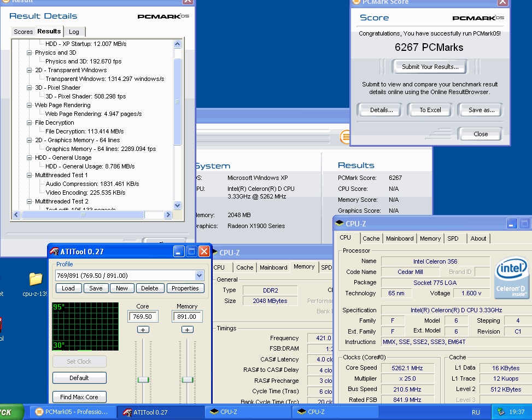Switch to the Log tab in Result Details
Viewport: 532px width, 420px height.
[74, 32]
